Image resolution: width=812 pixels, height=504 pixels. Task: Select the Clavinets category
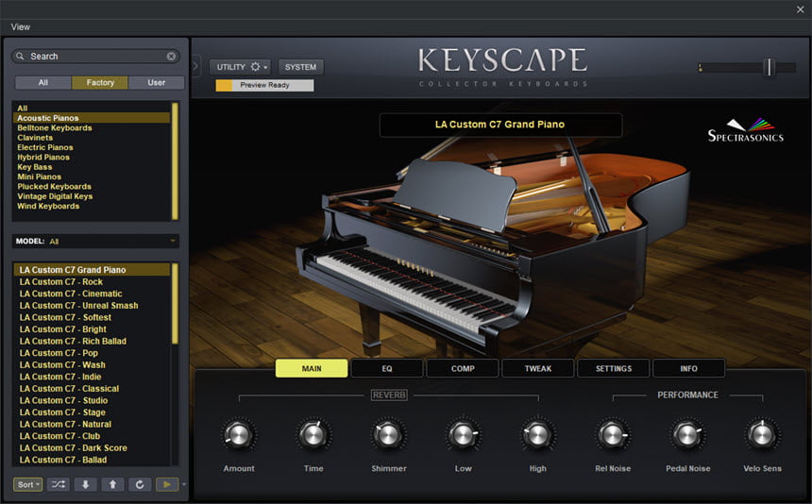pyautogui.click(x=92, y=138)
